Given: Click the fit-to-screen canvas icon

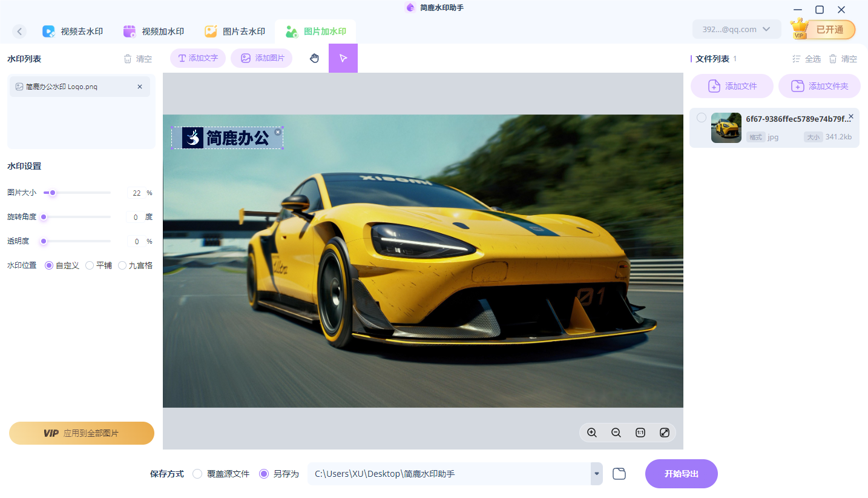Looking at the screenshot, I should pyautogui.click(x=664, y=433).
